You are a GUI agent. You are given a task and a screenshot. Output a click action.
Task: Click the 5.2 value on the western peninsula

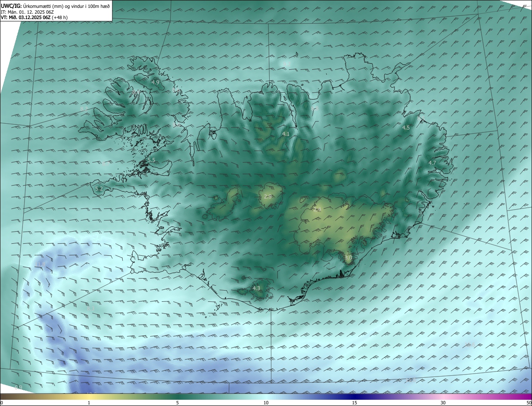point(99,189)
